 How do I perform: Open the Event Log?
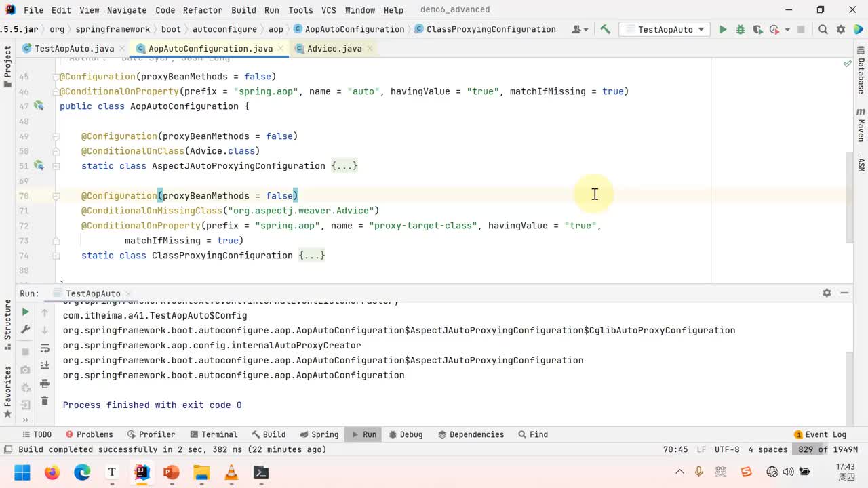[x=821, y=434]
